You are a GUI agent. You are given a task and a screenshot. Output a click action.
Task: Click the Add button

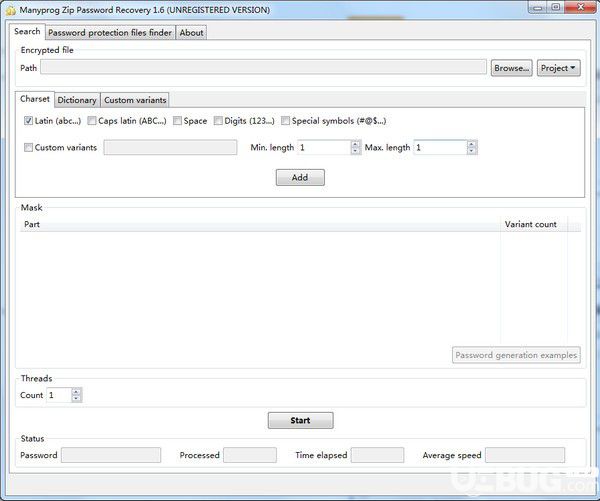tap(300, 178)
